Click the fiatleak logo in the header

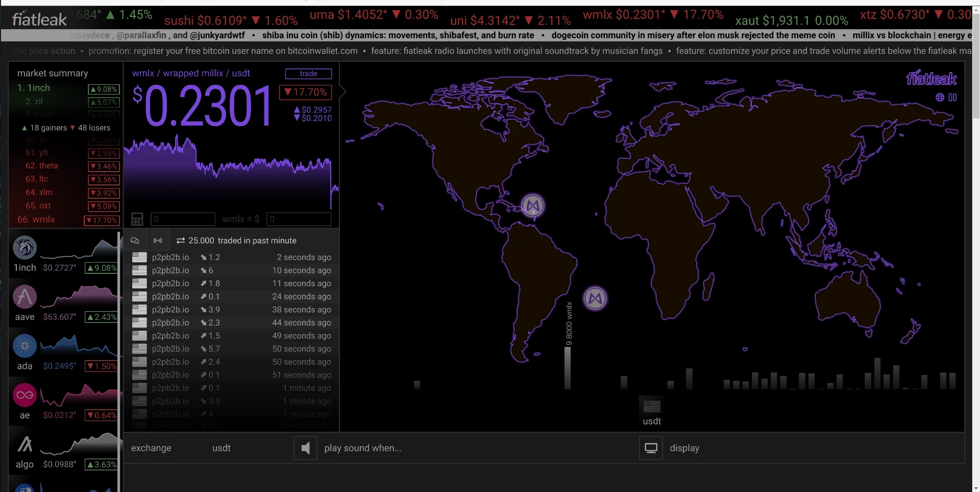click(39, 19)
